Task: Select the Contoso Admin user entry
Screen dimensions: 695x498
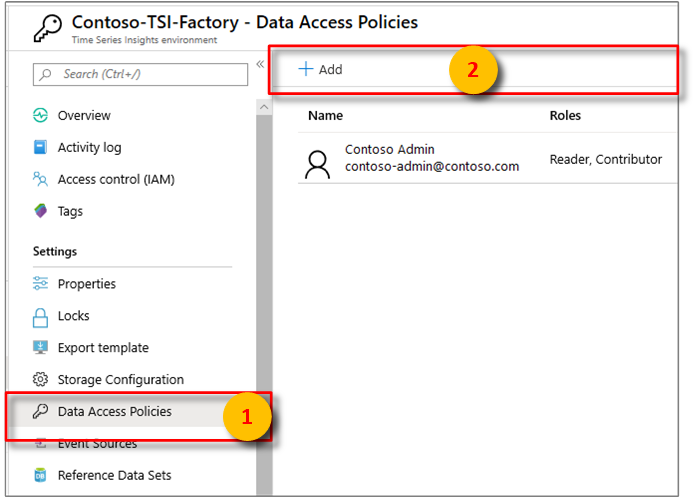Action: [x=431, y=158]
